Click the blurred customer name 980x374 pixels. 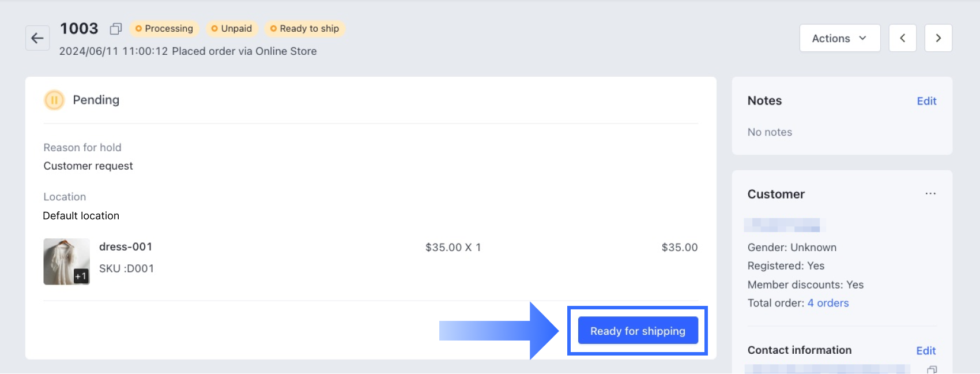pos(782,225)
